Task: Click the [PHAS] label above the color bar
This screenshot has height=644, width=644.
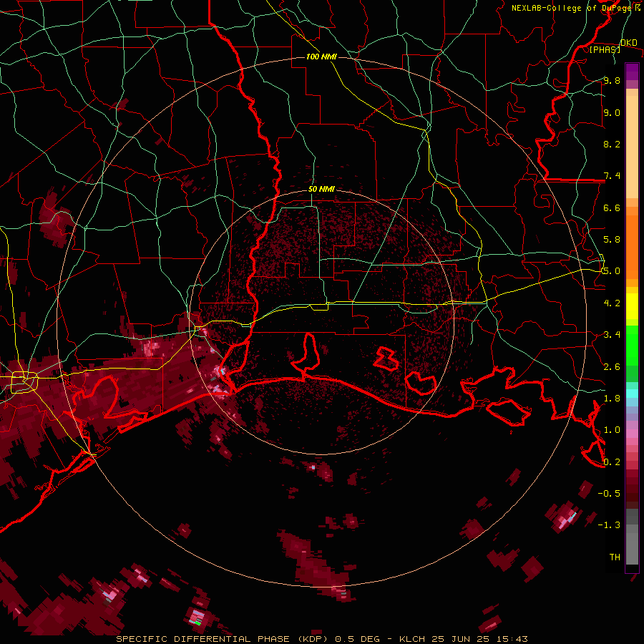Action: tap(605, 49)
